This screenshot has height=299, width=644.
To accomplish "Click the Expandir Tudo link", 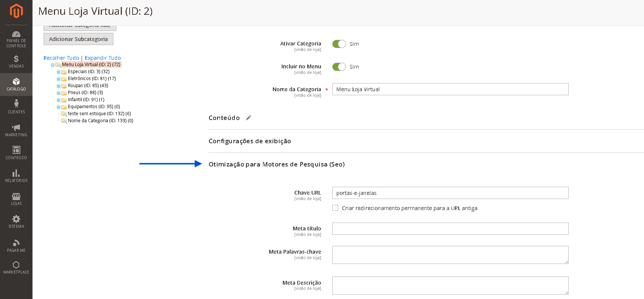I will tap(103, 58).
